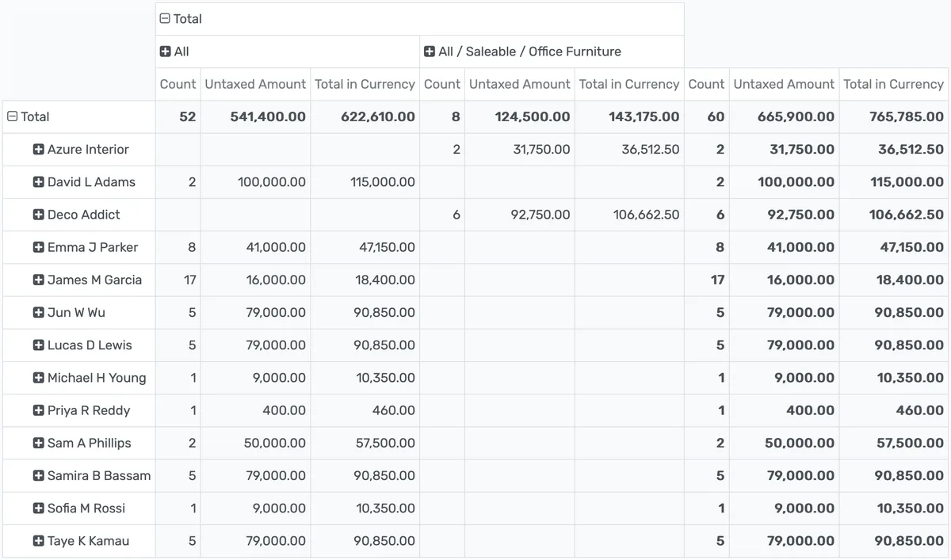Expand the Deco Addict row
Image resolution: width=951 pixels, height=560 pixels.
click(37, 214)
